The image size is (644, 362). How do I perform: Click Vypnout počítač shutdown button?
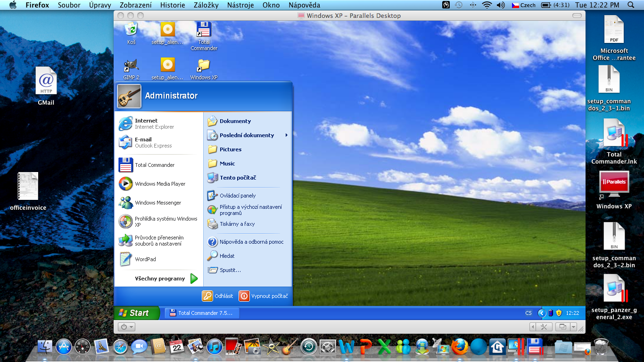point(264,296)
